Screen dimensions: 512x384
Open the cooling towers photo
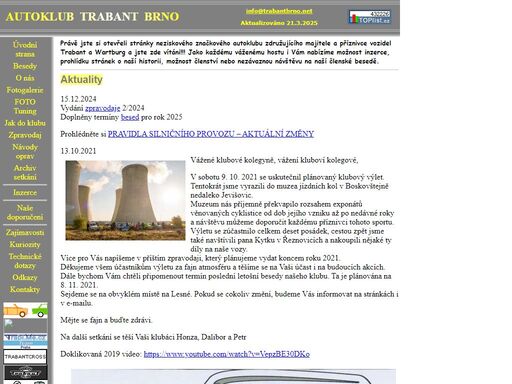125,200
